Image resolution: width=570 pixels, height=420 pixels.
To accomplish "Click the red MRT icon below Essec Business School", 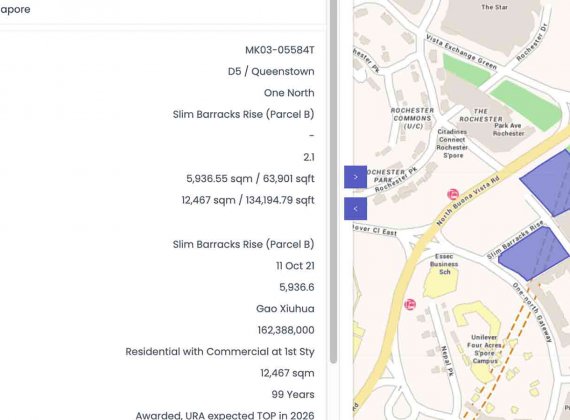I will (x=410, y=304).
